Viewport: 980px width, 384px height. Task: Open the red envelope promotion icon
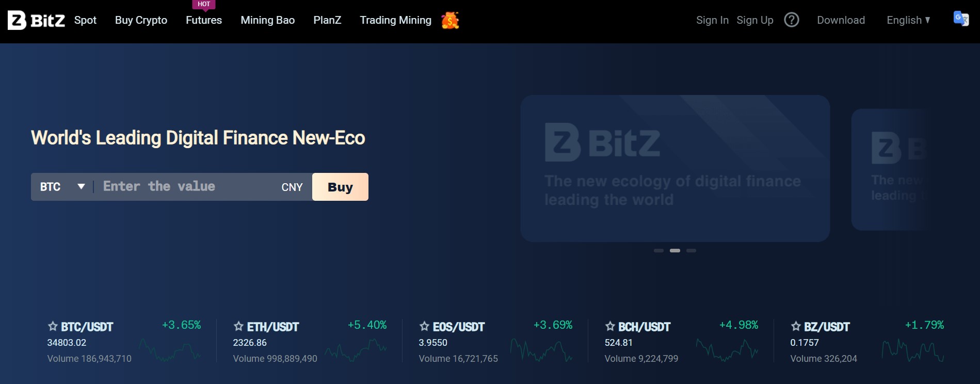coord(449,21)
